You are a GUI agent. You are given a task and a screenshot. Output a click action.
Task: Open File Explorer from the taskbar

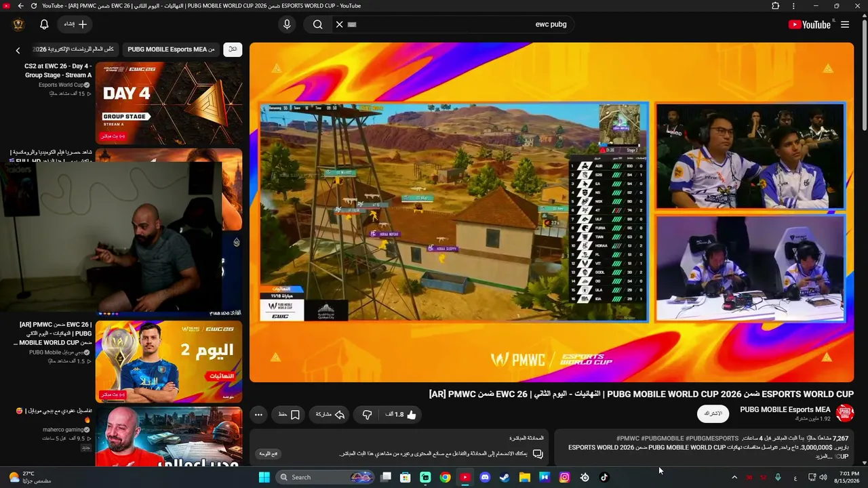pyautogui.click(x=524, y=477)
